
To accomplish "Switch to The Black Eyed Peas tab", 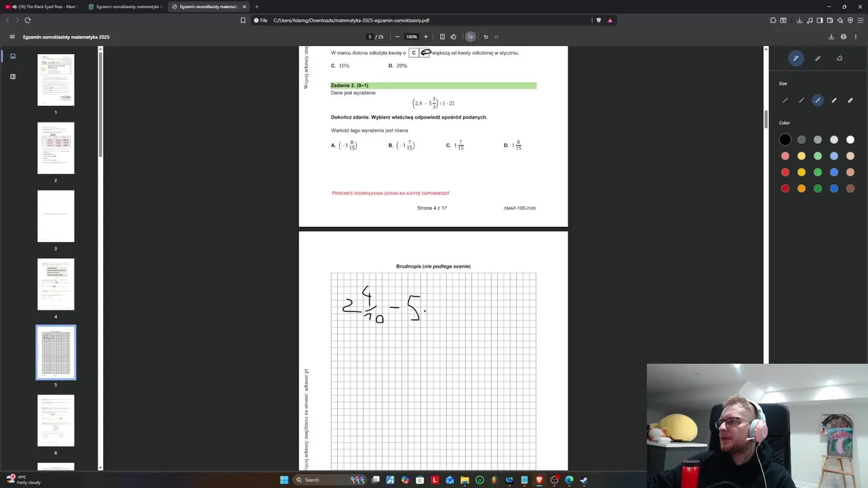I will 43,7.
